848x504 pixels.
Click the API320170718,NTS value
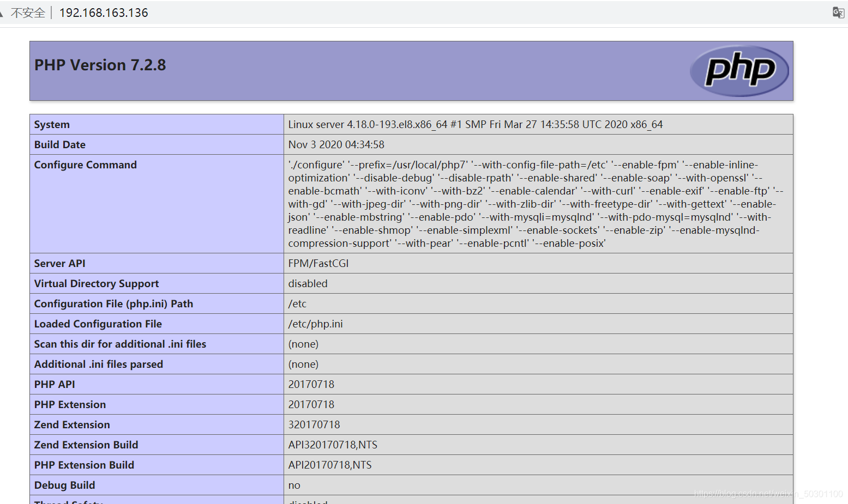coord(333,445)
